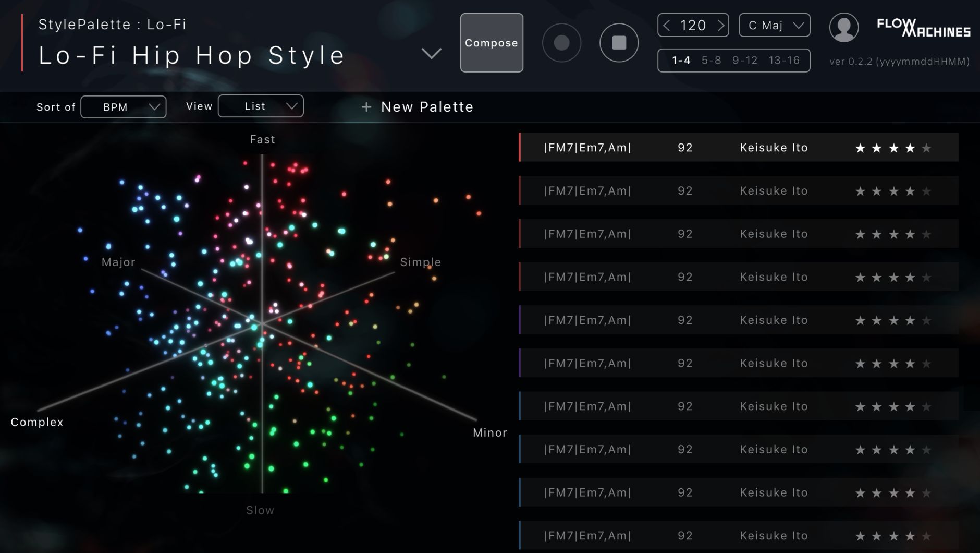Click the version 0.2.2 text
This screenshot has width=980, height=553.
899,61
